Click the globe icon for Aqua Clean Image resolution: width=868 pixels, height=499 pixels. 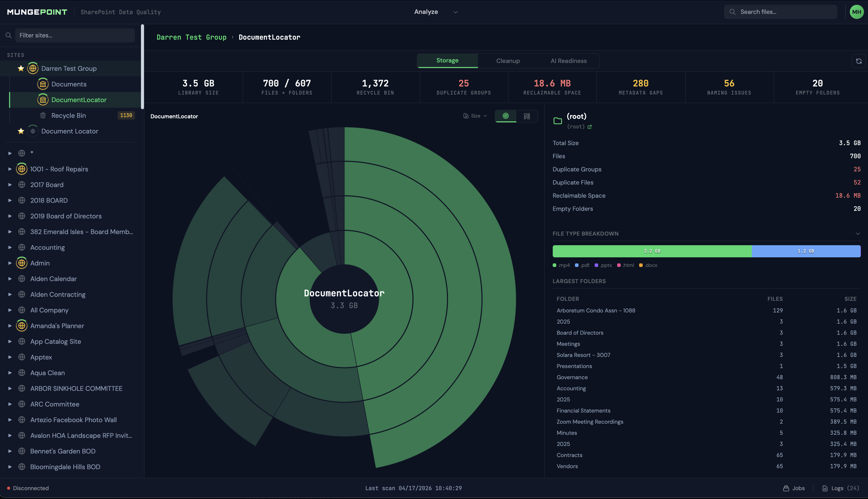[x=21, y=373]
